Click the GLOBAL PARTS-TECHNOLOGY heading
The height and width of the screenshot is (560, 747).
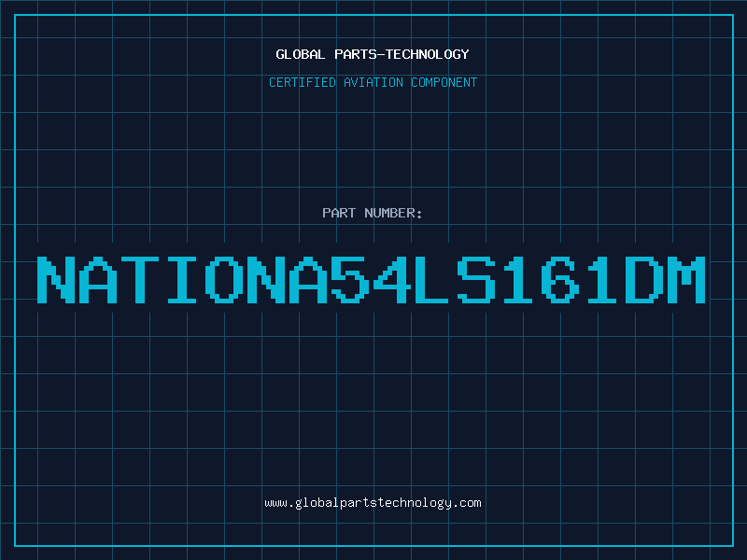(x=373, y=54)
